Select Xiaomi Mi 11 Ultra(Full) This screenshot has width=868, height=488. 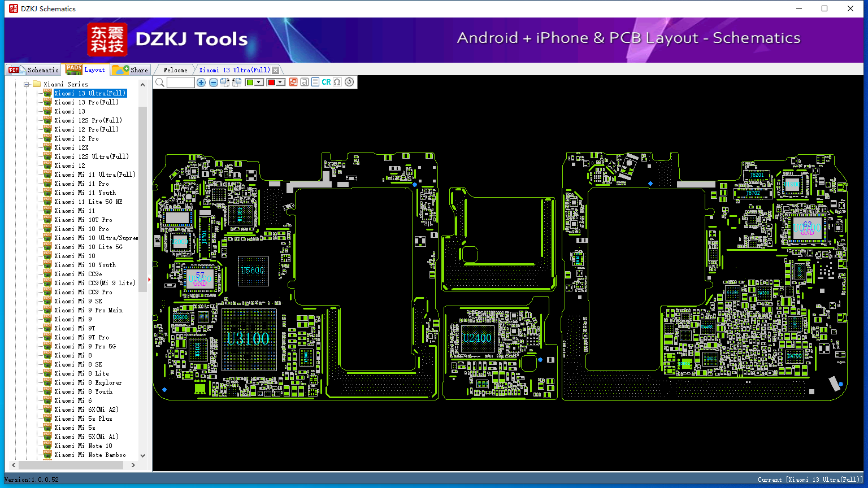pyautogui.click(x=95, y=175)
